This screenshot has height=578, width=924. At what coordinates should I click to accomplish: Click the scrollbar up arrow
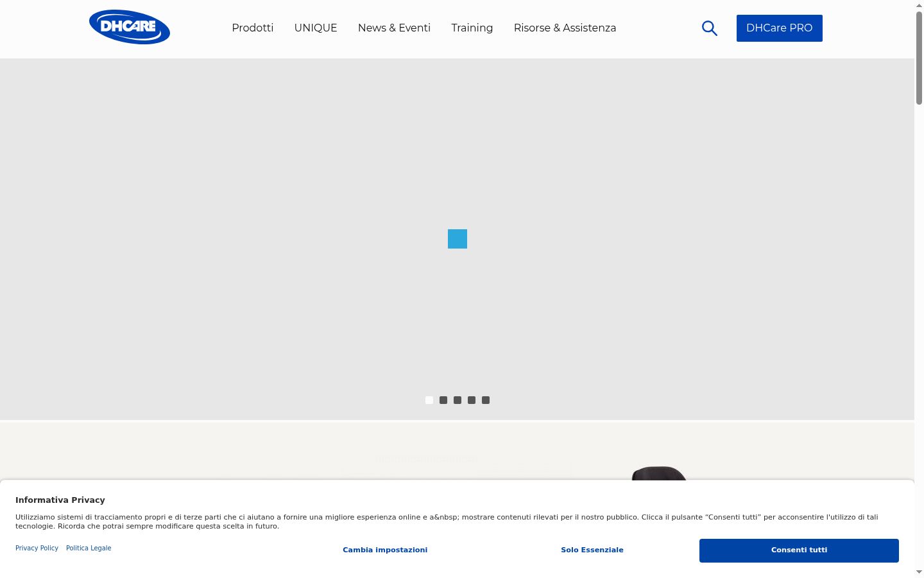click(x=919, y=5)
